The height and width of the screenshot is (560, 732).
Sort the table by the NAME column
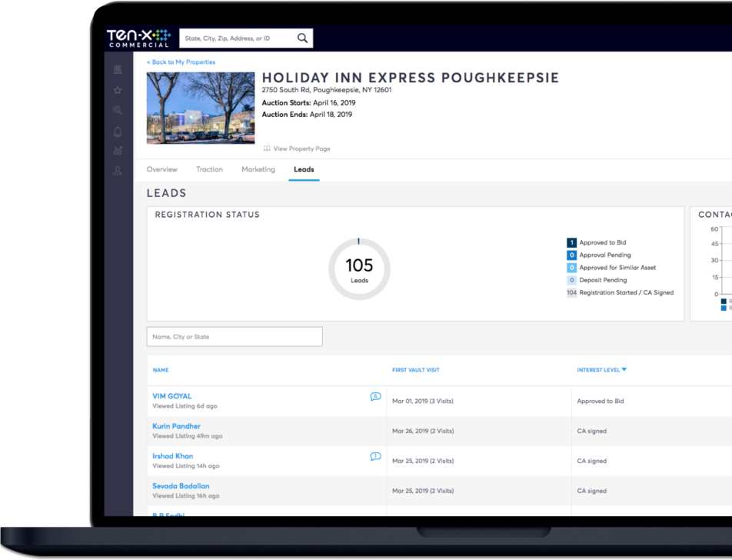pyautogui.click(x=161, y=370)
